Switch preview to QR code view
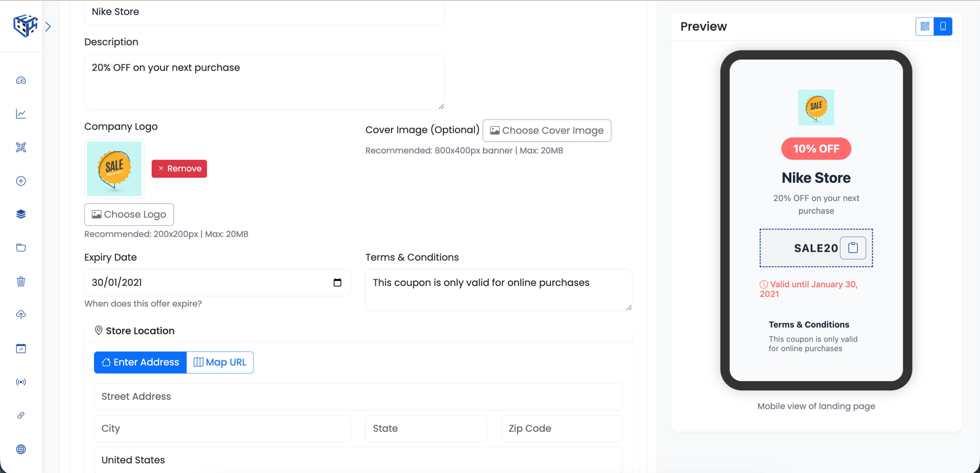The width and height of the screenshot is (980, 473). [x=925, y=26]
